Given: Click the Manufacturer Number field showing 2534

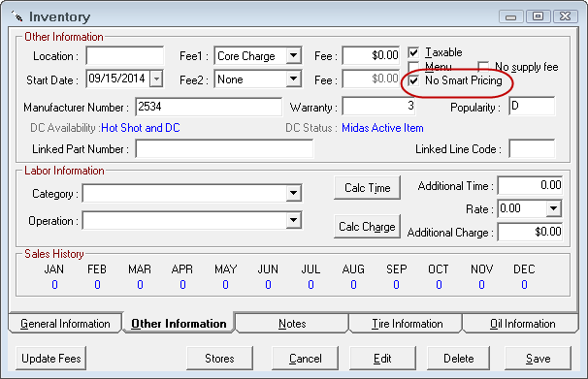Looking at the screenshot, I should [209, 107].
